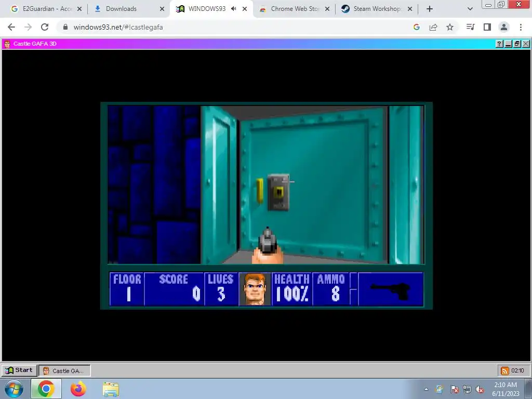Viewport: 532px width, 399px height.
Task: Click the HEALTH 100% display
Action: click(292, 289)
